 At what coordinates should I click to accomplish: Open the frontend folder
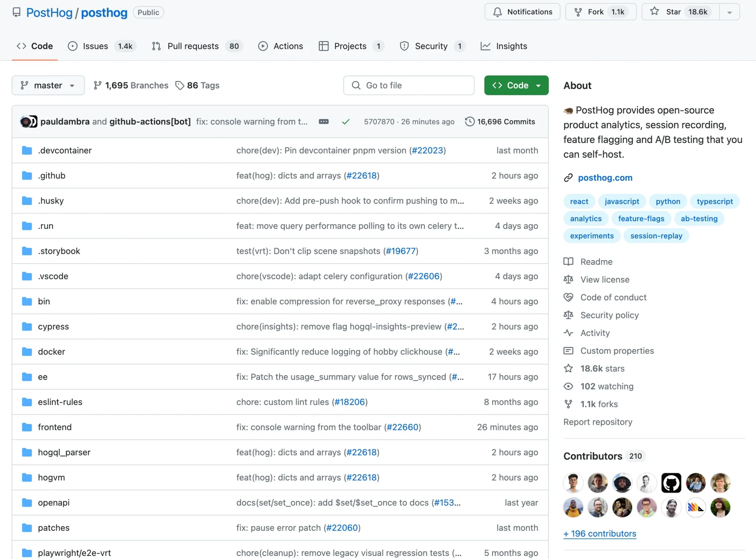55,427
